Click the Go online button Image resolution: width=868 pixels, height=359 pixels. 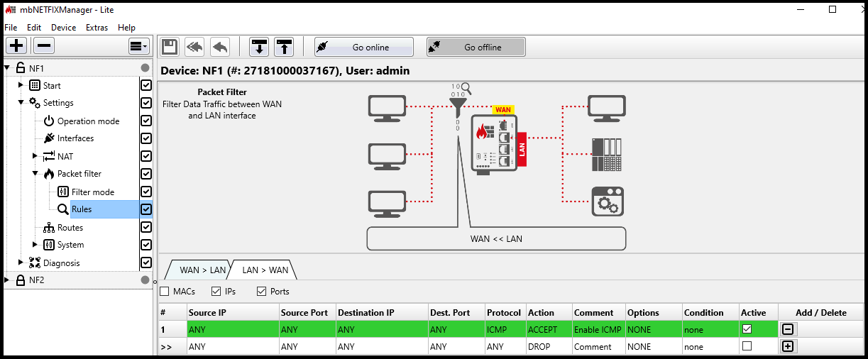pos(364,47)
